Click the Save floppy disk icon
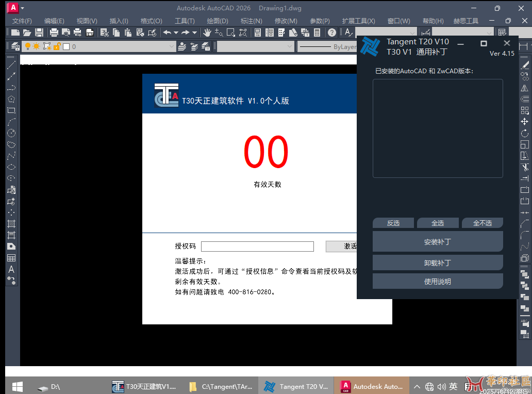532x394 pixels. pyautogui.click(x=39, y=32)
